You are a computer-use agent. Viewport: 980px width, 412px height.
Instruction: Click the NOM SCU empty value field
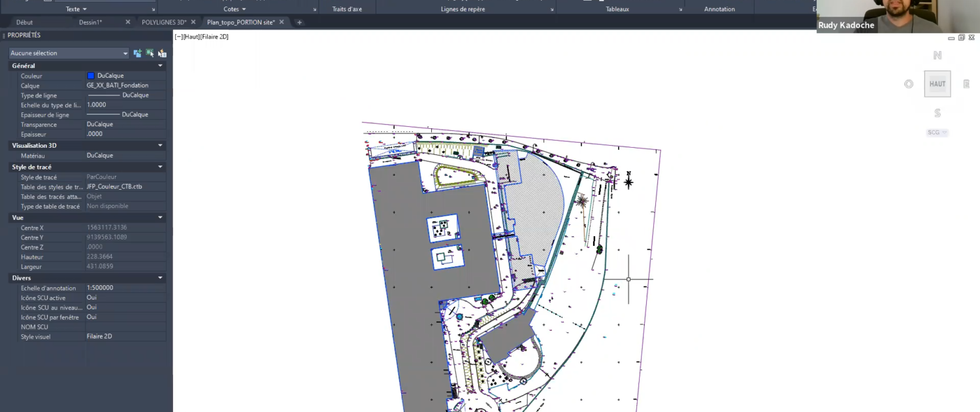[125, 327]
